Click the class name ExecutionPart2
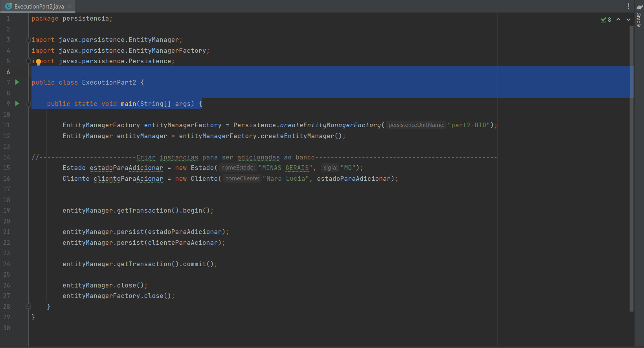 click(x=109, y=82)
